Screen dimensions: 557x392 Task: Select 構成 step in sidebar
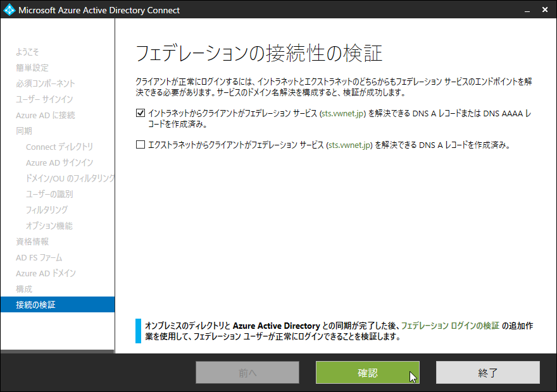coord(24,289)
